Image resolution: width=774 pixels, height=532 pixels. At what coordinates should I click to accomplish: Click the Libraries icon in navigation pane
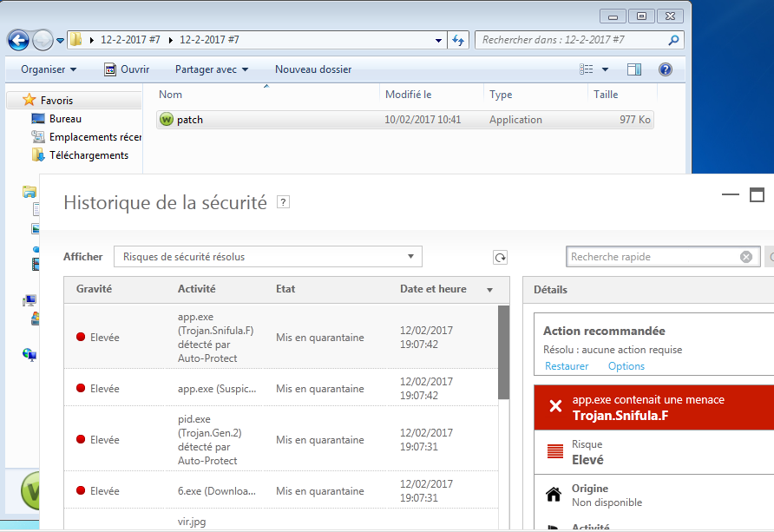[30, 192]
